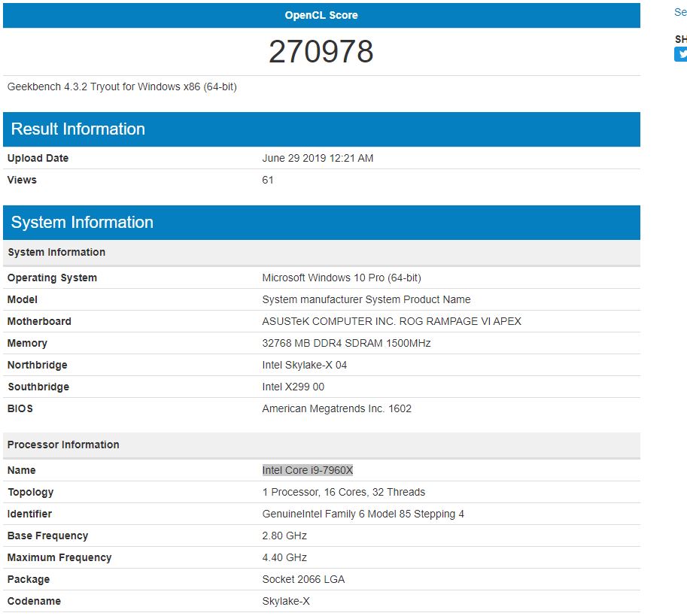Select Microsoft Windows 10 Pro (64-bit) value
This screenshot has height=616, width=687.
pyautogui.click(x=342, y=278)
